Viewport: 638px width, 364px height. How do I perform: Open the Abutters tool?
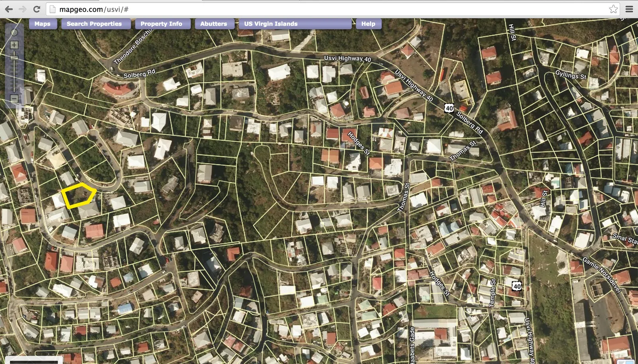213,24
